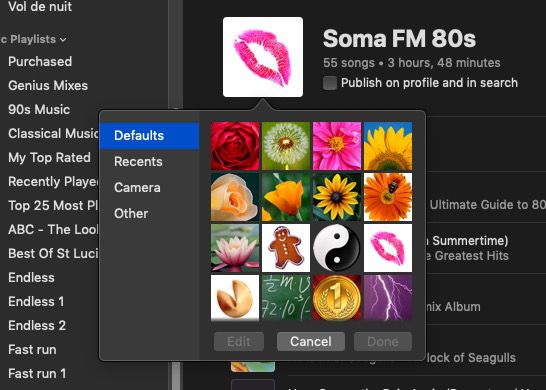This screenshot has height=390, width=546.
Task: Select the yin yang image
Action: coord(337,248)
